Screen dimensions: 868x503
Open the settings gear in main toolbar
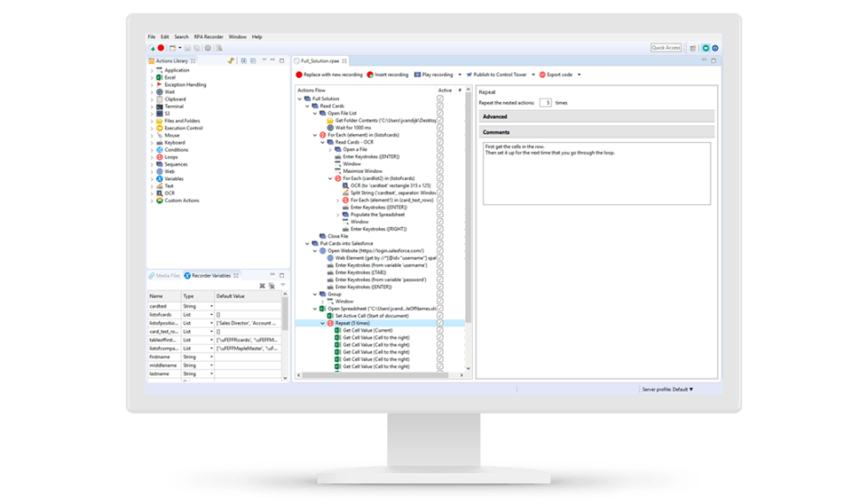point(208,48)
